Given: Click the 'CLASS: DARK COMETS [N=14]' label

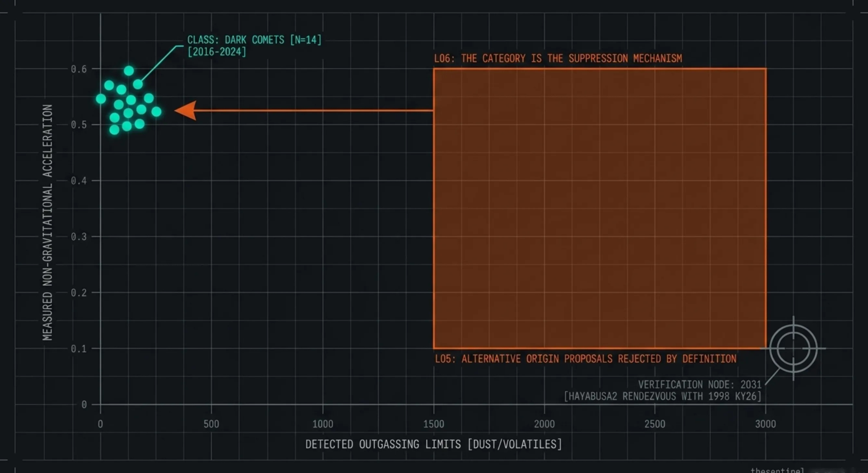Looking at the screenshot, I should [254, 40].
